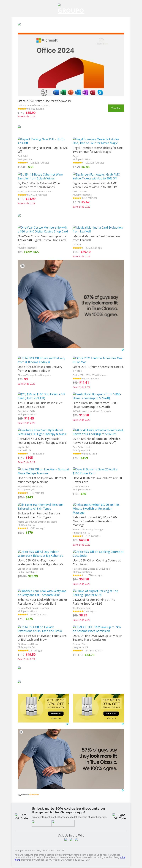This screenshot has height=868, width=142.
Task: Open the Gift Cards footer link
Action: [48, 851]
